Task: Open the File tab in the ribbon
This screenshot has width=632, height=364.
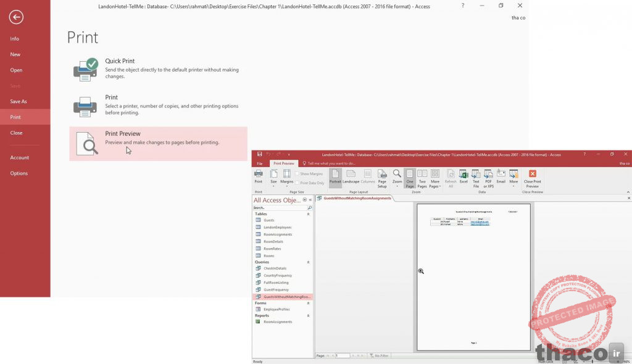Action: (x=260, y=163)
